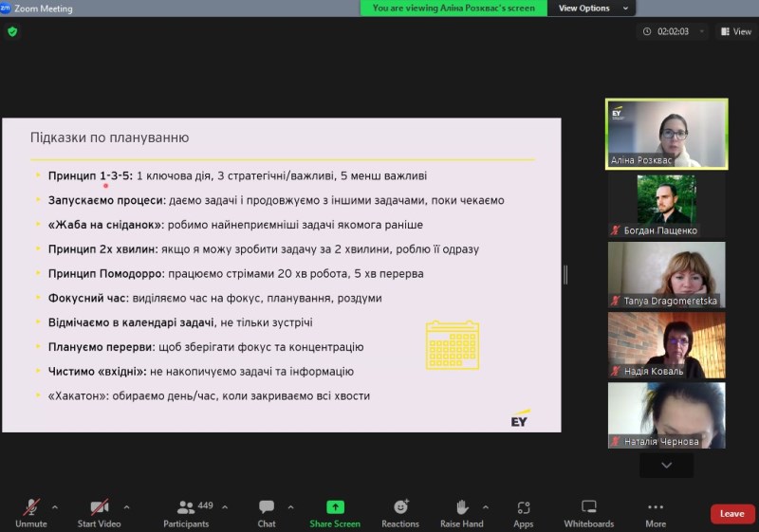The image size is (759, 532).
Task: Click muted mic icon on Богдан Пащенко
Action: pos(615,230)
